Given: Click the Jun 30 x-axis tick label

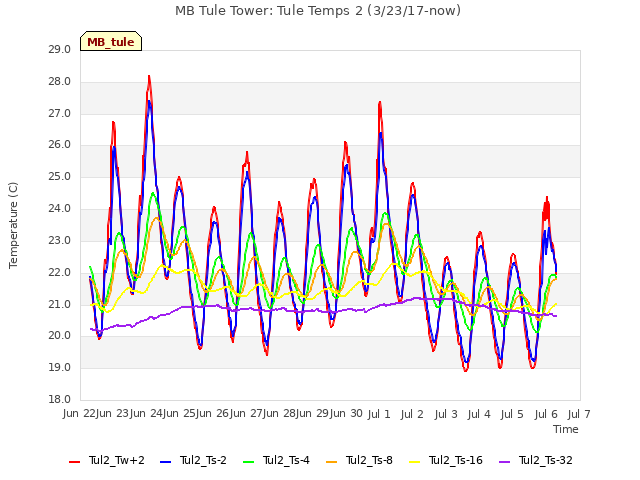Looking at the screenshot, I should (x=346, y=414).
